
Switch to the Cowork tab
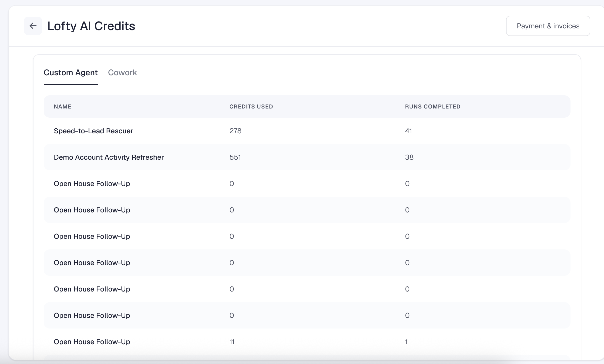(x=122, y=72)
